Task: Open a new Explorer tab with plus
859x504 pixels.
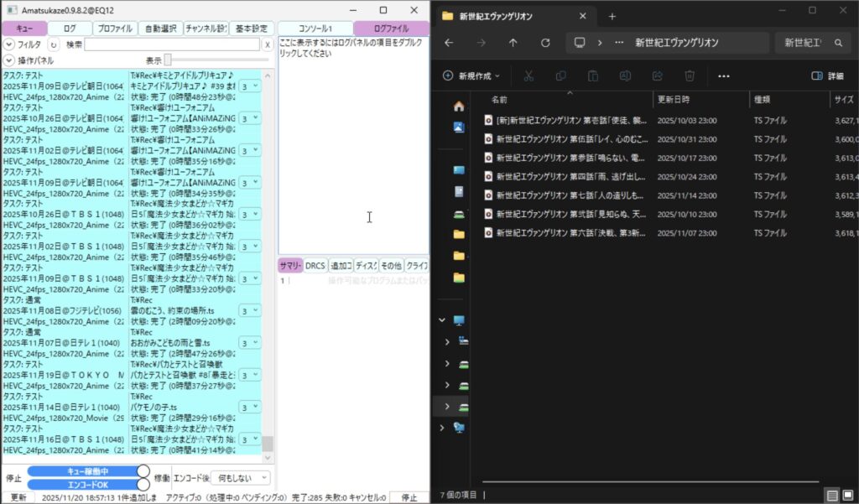Action: coord(612,16)
